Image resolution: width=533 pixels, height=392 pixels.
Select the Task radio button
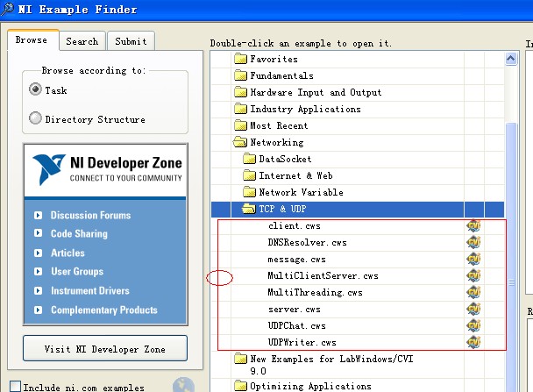click(x=35, y=89)
